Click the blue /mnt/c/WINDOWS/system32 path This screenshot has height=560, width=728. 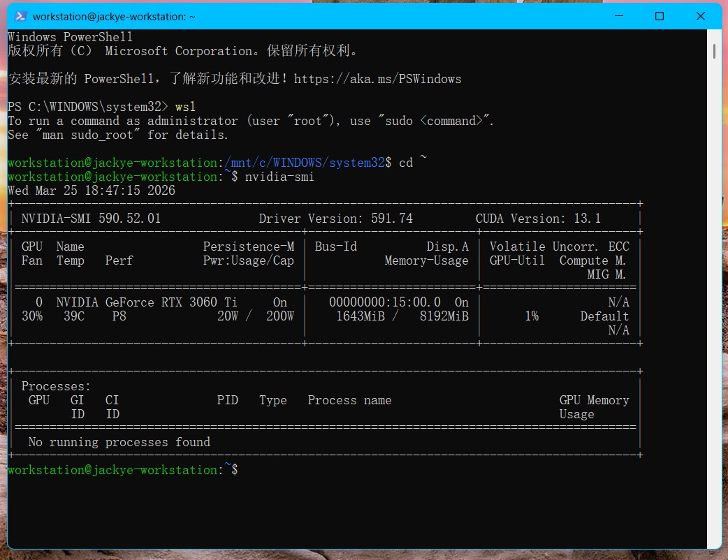pos(305,163)
